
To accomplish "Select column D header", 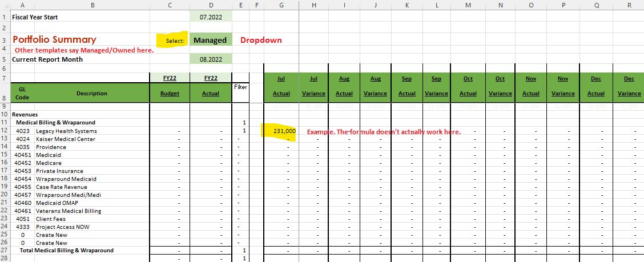I will pyautogui.click(x=211, y=5).
